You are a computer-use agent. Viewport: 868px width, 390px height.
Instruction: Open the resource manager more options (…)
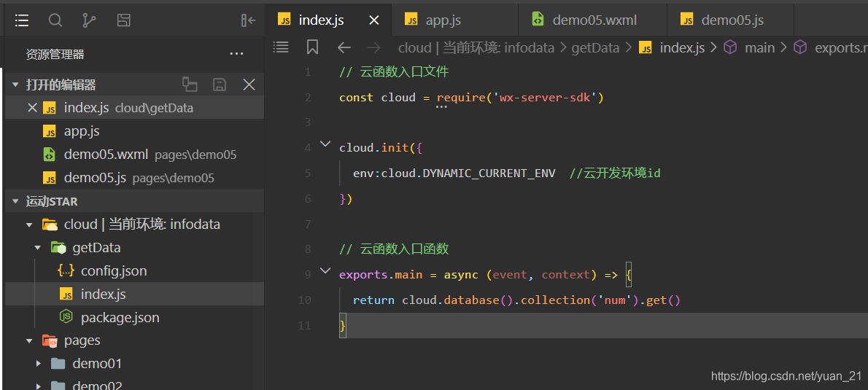coord(236,54)
